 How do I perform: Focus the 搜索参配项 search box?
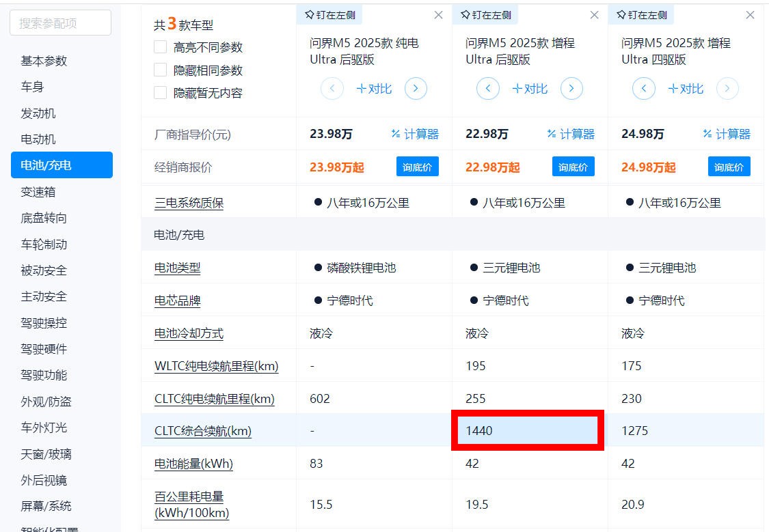60,23
